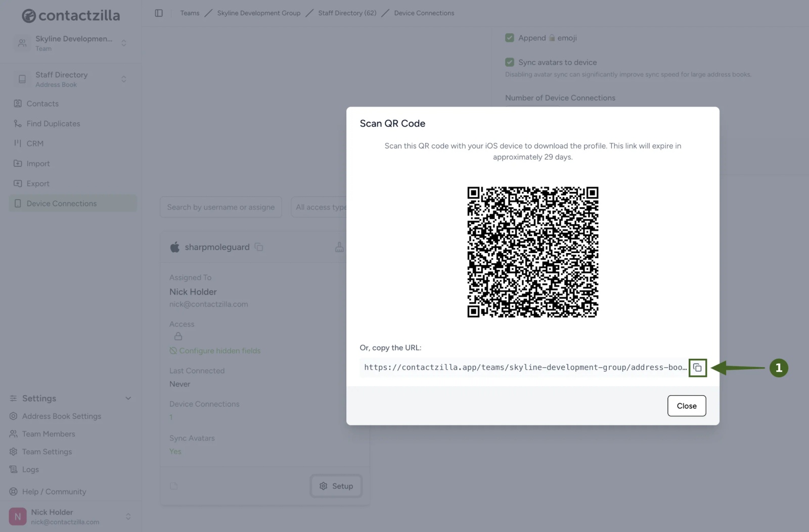Open Team Settings

coord(47,452)
